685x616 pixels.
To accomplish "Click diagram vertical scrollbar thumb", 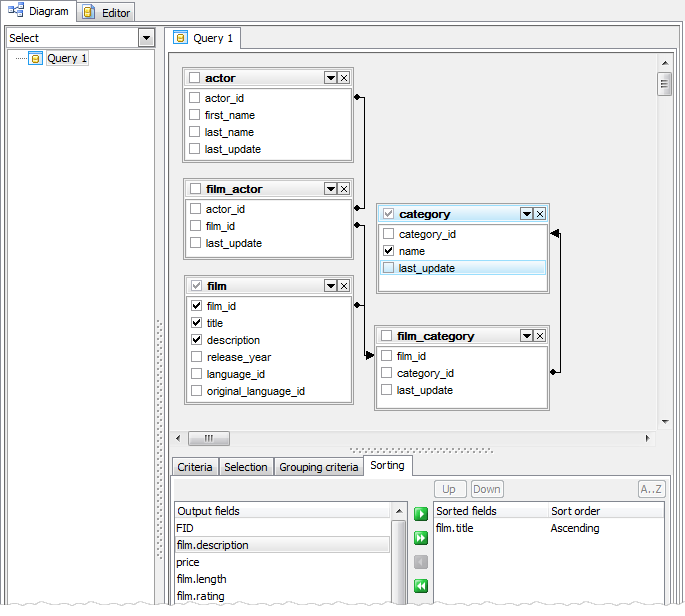I will [x=664, y=84].
